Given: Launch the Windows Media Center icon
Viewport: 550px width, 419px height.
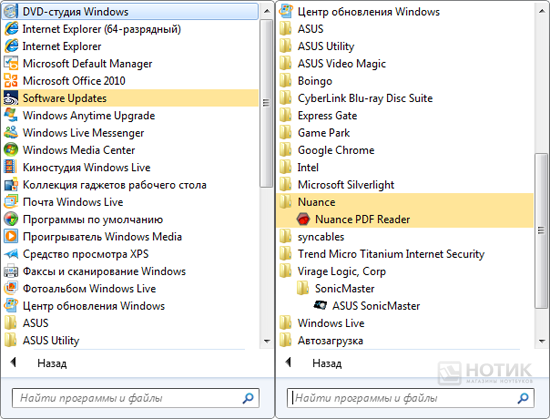Looking at the screenshot, I should click(11, 150).
